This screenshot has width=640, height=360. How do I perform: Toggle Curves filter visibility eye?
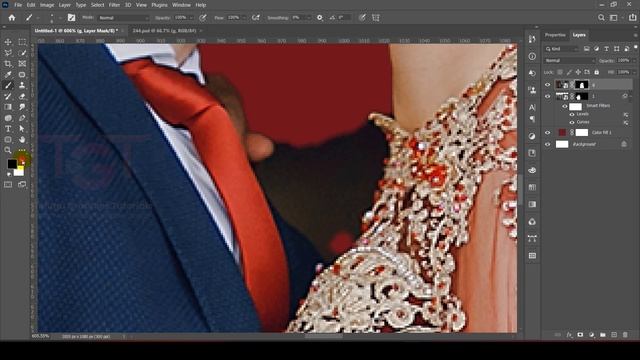click(572, 122)
